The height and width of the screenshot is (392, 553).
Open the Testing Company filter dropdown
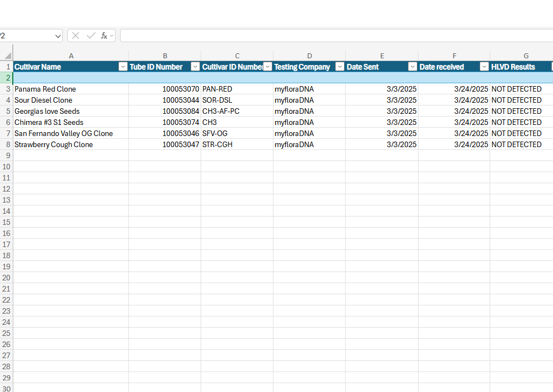pyautogui.click(x=340, y=67)
